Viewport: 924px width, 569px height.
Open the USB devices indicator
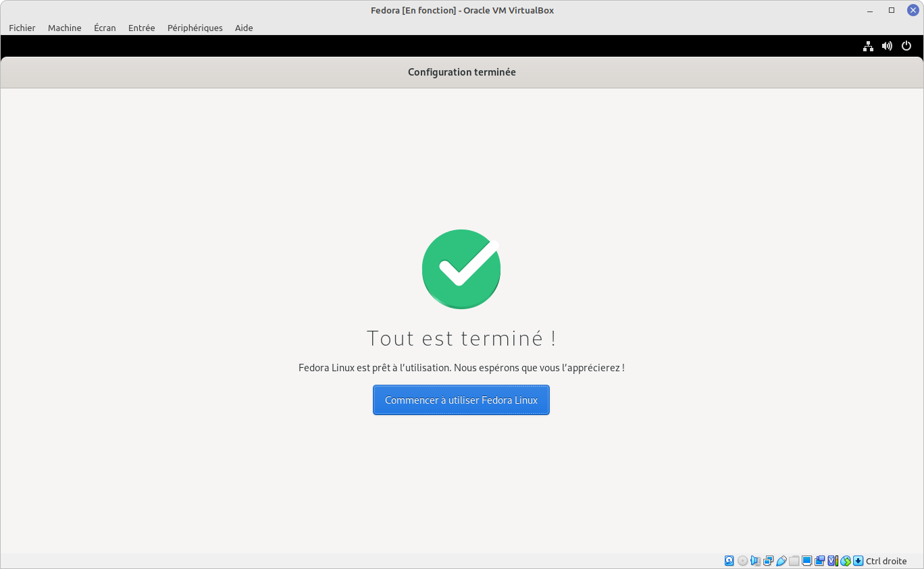click(x=781, y=561)
